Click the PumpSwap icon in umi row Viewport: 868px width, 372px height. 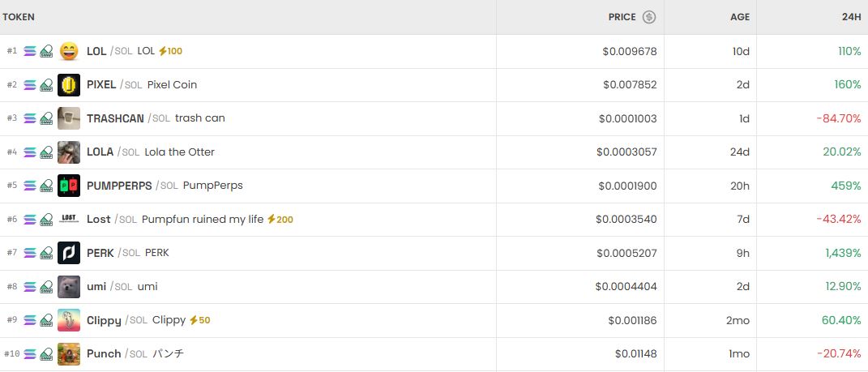[46, 287]
